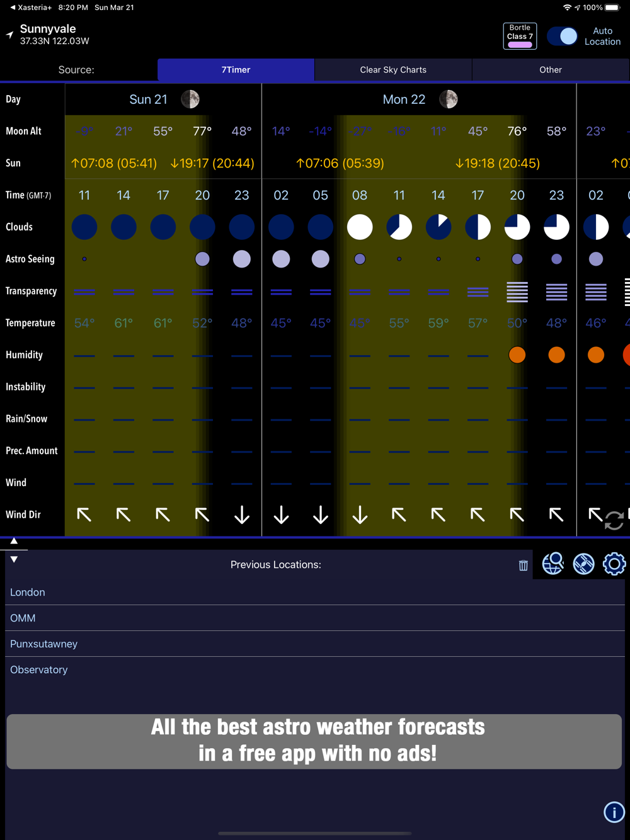Viewport: 630px width, 840px height.
Task: Select astro seeing dot at Sun 20
Action: (x=202, y=259)
